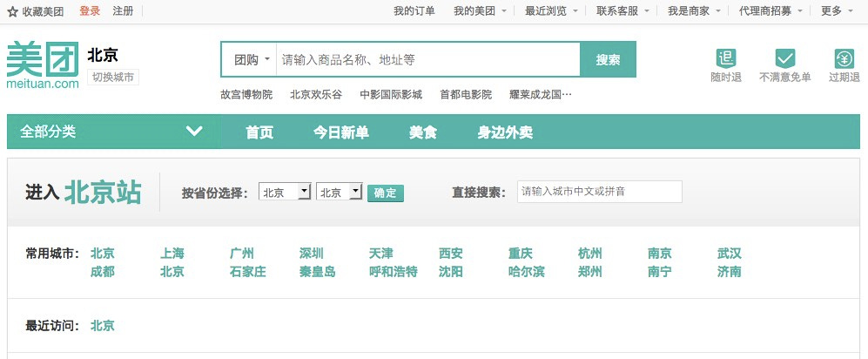This screenshot has height=359, width=868.
Task: Select 成都 from common cities
Action: pyautogui.click(x=103, y=272)
